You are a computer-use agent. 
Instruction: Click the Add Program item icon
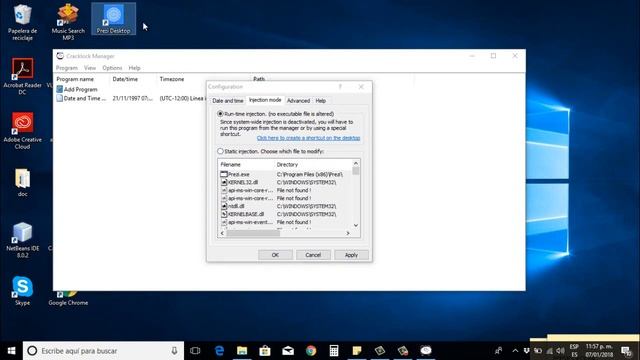[60, 89]
